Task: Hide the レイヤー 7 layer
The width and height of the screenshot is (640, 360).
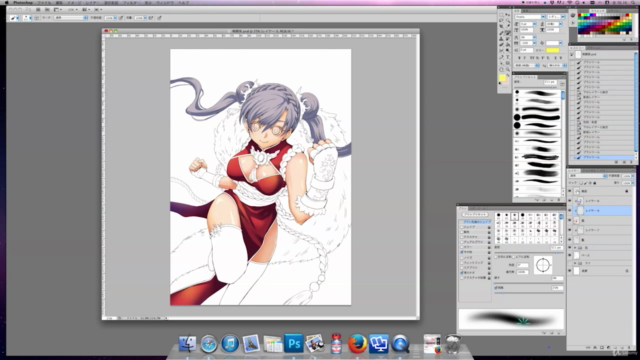Action: point(570,230)
